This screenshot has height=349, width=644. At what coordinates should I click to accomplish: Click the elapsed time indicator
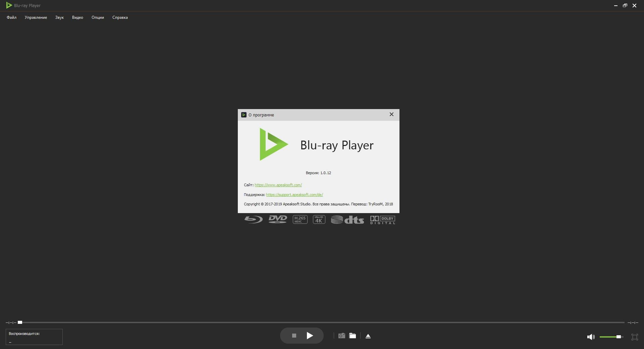[x=11, y=322]
